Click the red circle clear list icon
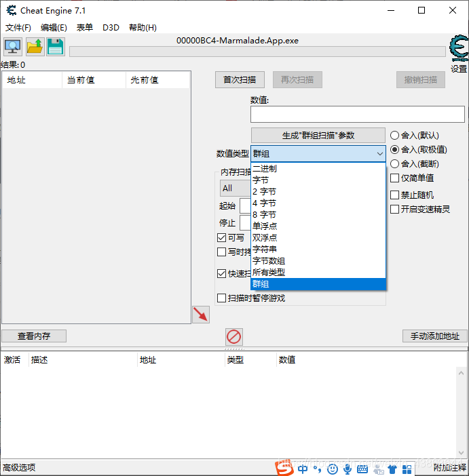The image size is (469, 476). click(x=233, y=337)
